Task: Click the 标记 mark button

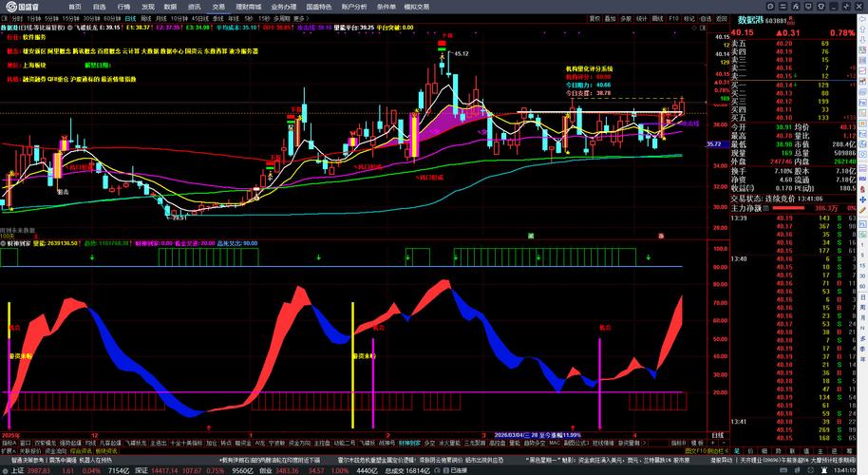Action: 689,18
